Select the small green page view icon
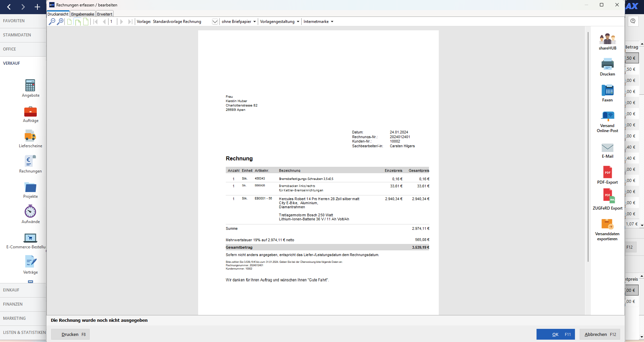The image size is (644, 342). click(x=69, y=22)
